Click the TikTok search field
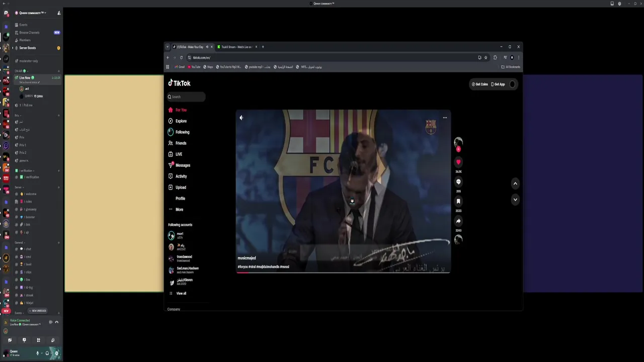The height and width of the screenshot is (362, 644). [x=186, y=97]
